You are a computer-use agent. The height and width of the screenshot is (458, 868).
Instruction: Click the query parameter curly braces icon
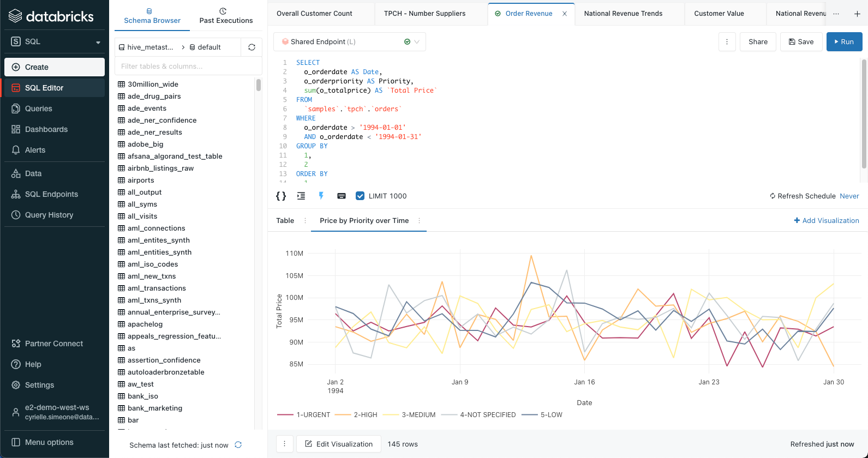click(x=281, y=196)
